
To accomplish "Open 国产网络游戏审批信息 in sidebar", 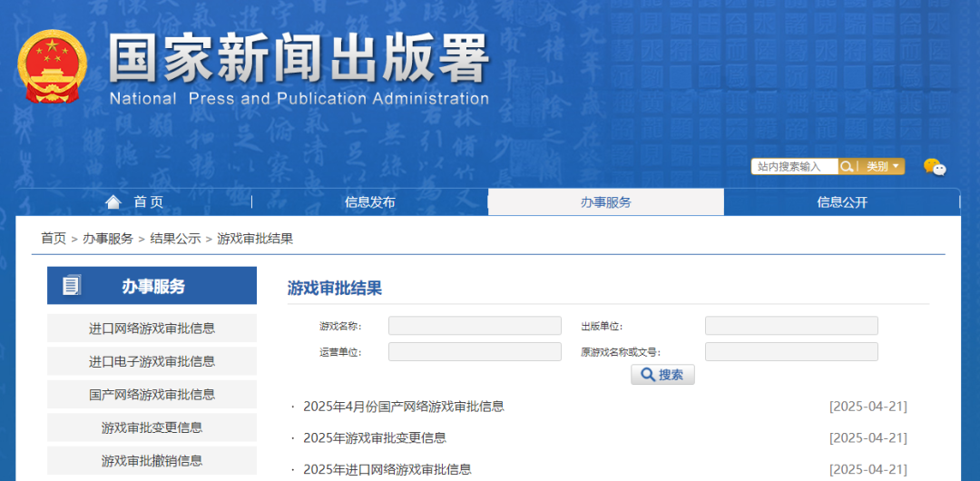I will (x=152, y=394).
